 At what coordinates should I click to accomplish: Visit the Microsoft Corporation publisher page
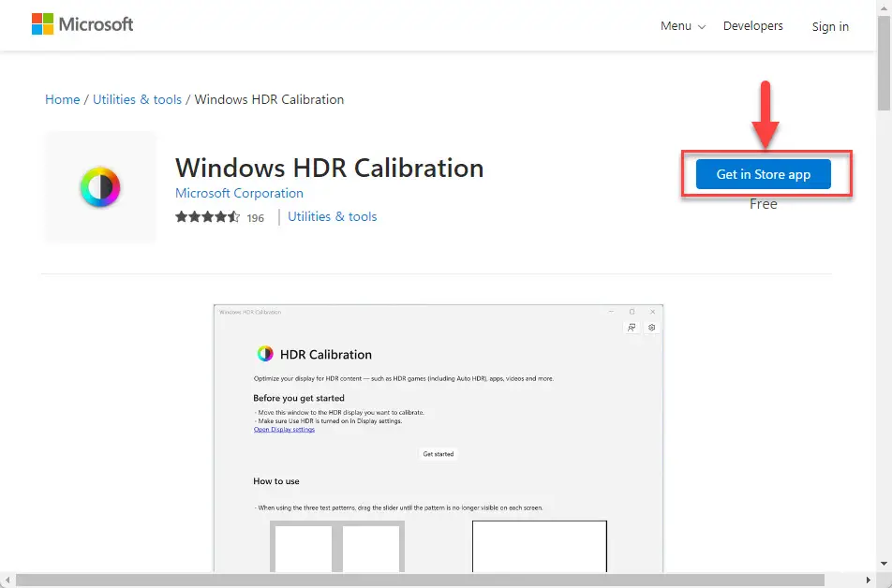[x=239, y=193]
